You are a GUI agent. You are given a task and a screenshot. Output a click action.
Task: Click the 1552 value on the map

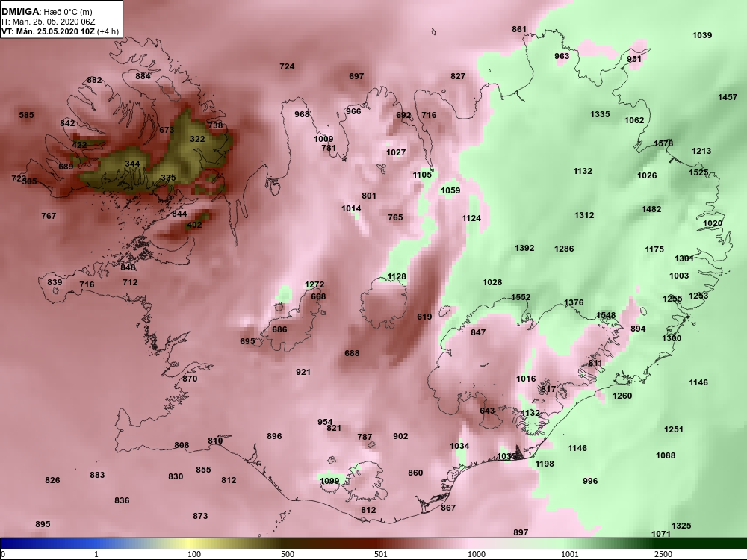[x=521, y=297]
